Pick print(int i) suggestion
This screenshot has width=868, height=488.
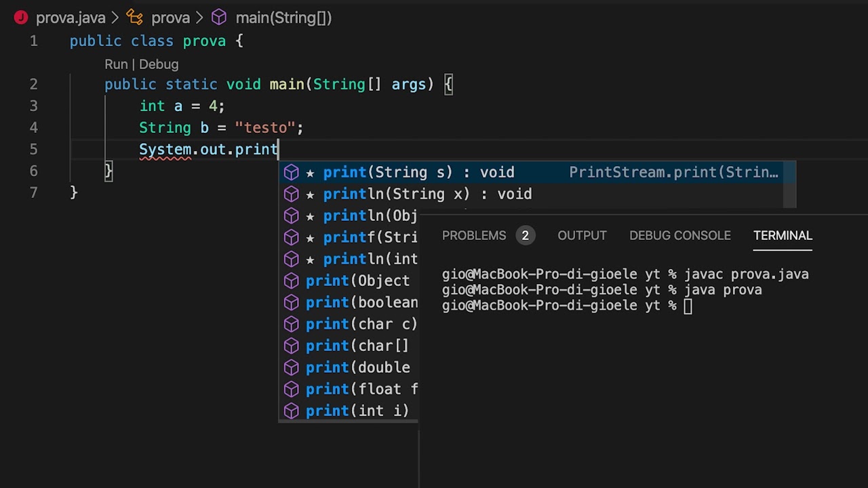pyautogui.click(x=349, y=411)
